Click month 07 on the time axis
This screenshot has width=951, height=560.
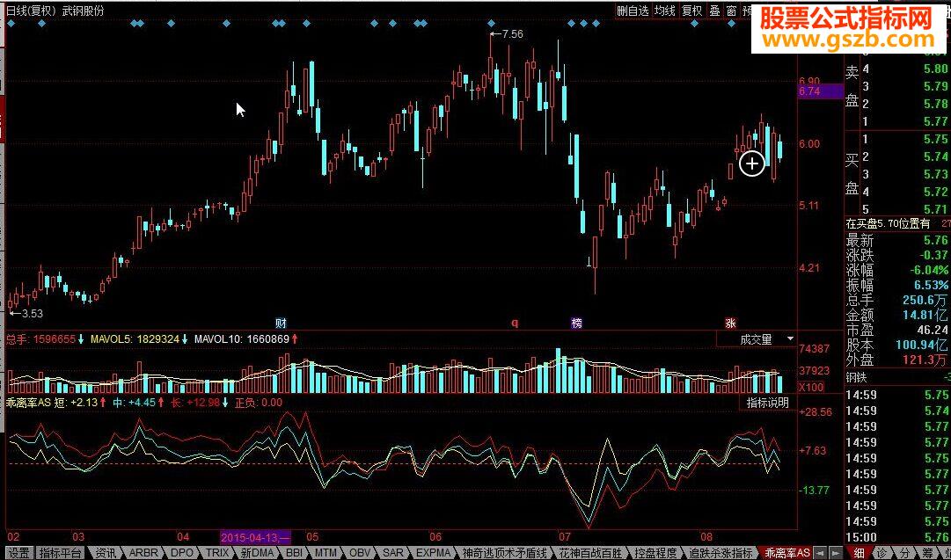[565, 537]
